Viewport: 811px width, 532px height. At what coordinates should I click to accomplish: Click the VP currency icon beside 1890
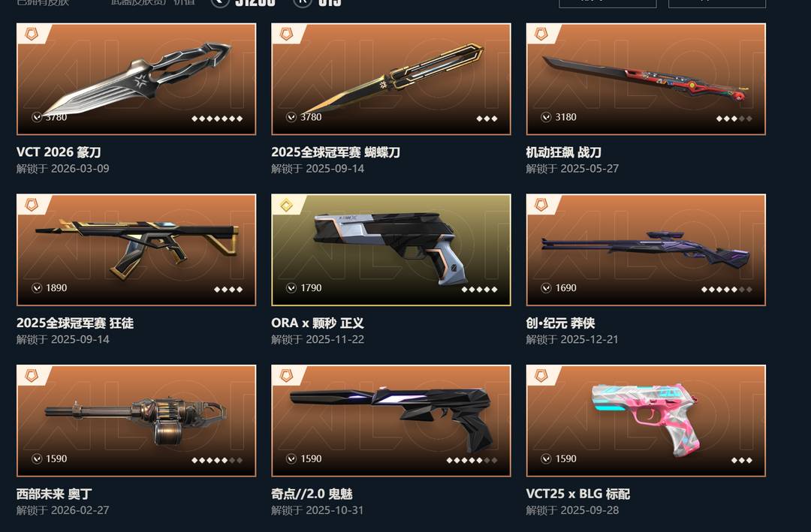[x=37, y=288]
